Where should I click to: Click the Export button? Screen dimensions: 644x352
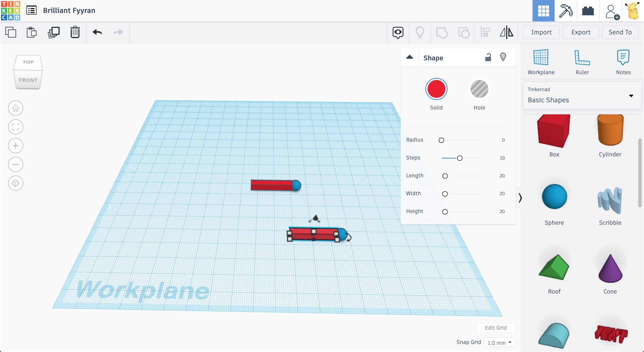click(x=580, y=32)
